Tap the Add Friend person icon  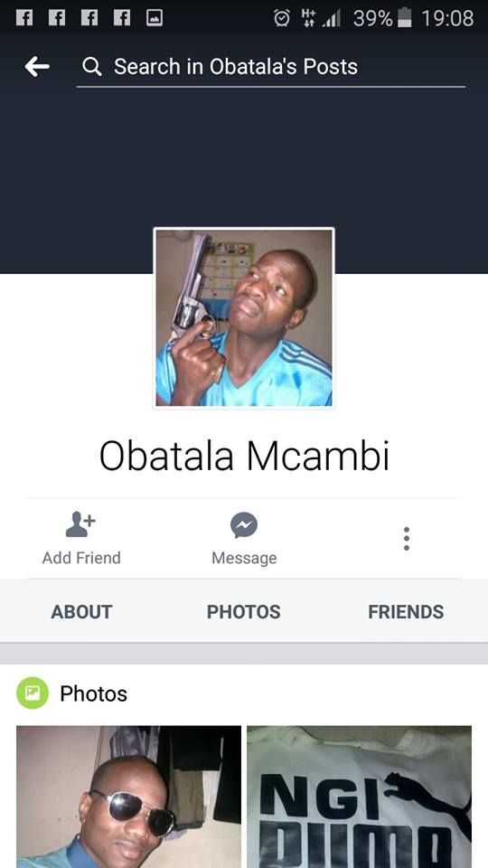[80, 524]
